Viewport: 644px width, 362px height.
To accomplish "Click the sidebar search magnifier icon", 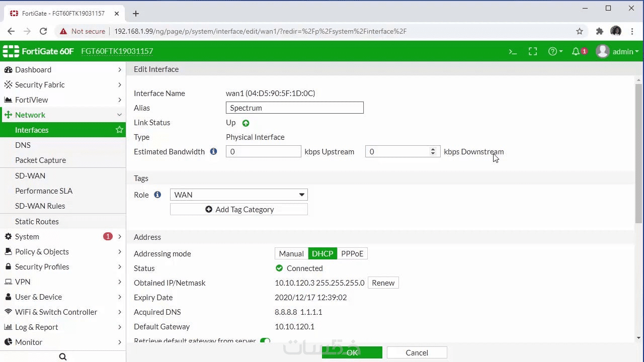I will pyautogui.click(x=63, y=356).
